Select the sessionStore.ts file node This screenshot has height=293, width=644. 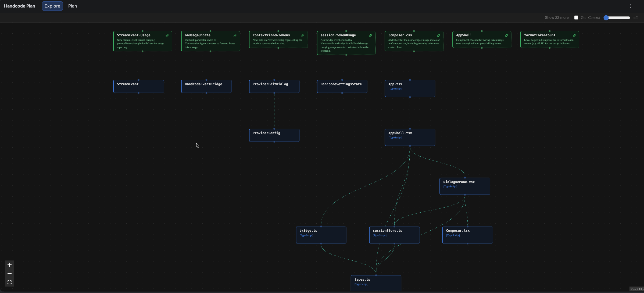pyautogui.click(x=394, y=235)
